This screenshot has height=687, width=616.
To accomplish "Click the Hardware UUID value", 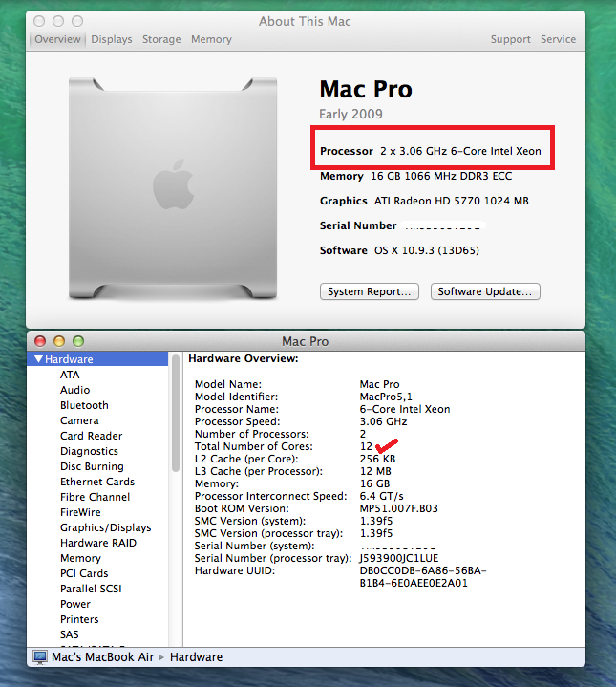I will [x=423, y=577].
